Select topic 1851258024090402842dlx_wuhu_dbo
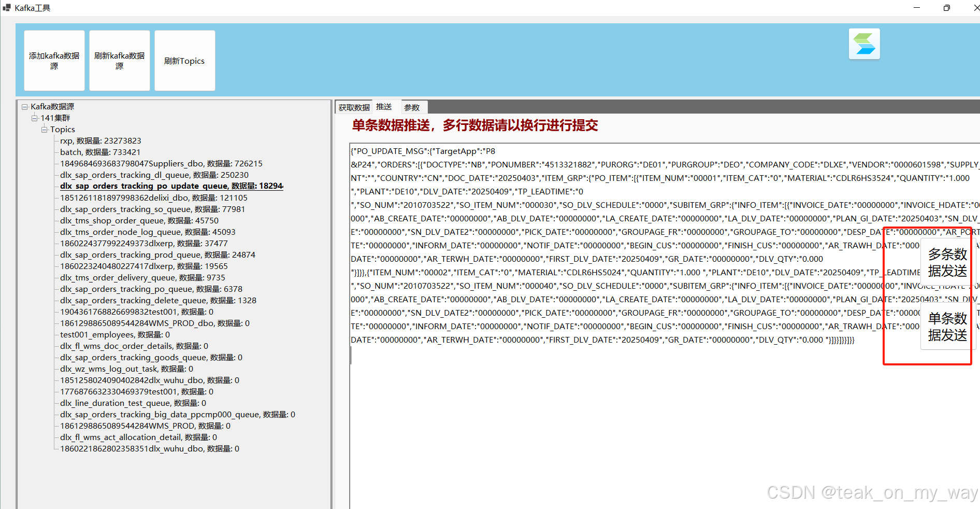Screen dimensions: 980x509 (150, 380)
